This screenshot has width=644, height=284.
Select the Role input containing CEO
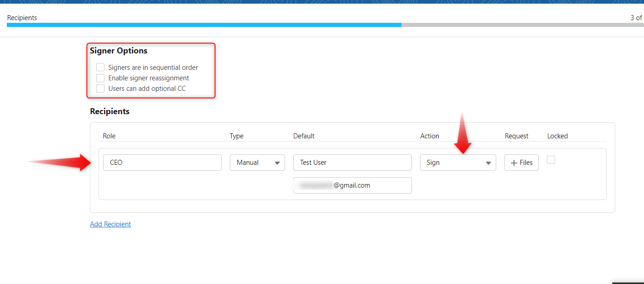tap(162, 162)
